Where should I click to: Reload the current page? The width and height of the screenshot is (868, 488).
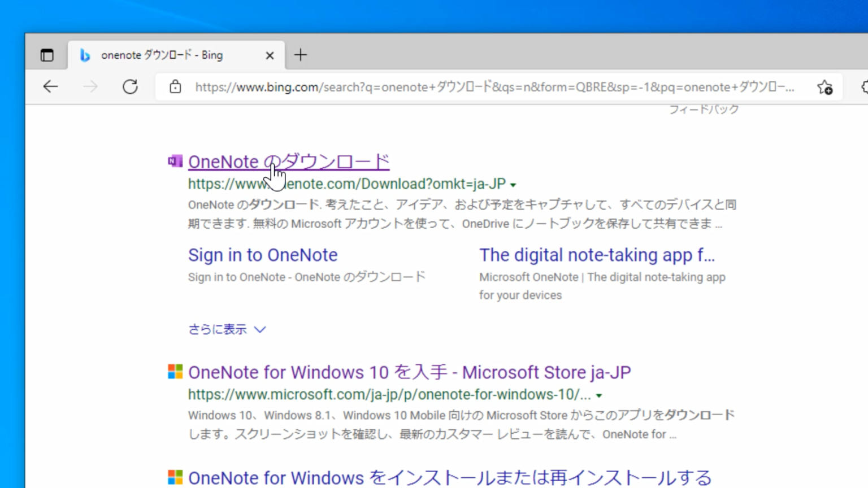pyautogui.click(x=131, y=86)
